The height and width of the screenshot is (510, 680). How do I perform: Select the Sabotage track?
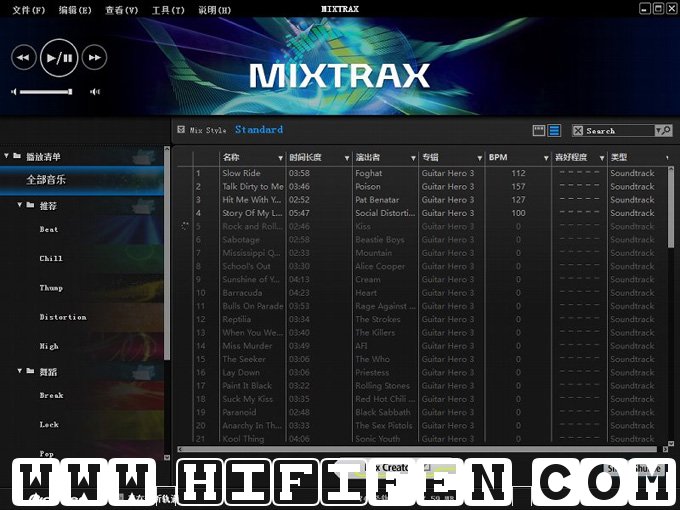[x=241, y=240]
